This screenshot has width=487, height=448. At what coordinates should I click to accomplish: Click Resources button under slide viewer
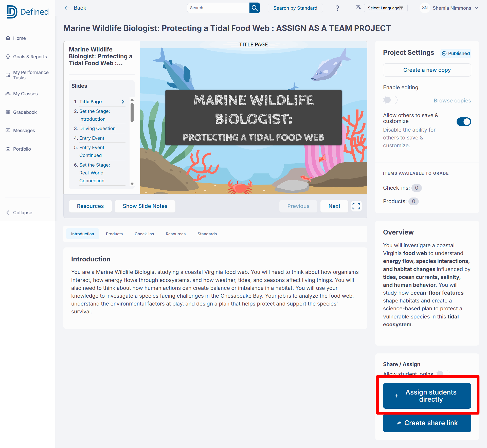90,206
